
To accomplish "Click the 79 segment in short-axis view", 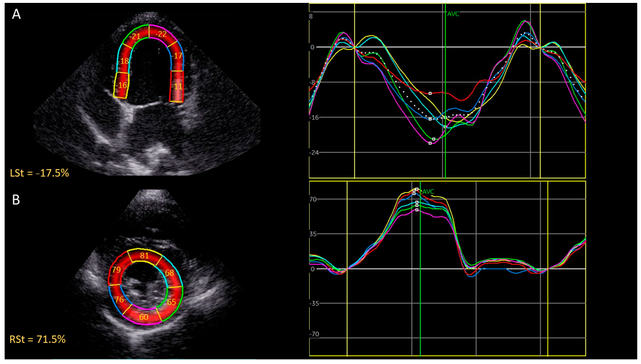I will pyautogui.click(x=116, y=269).
